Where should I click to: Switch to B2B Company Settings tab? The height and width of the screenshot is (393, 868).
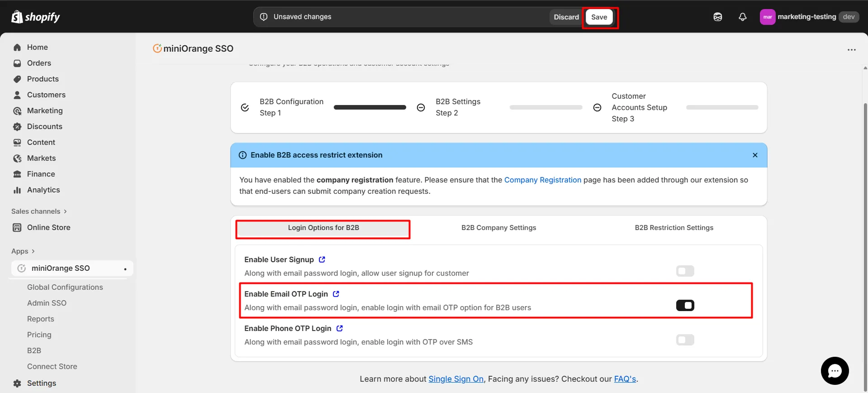pos(498,228)
